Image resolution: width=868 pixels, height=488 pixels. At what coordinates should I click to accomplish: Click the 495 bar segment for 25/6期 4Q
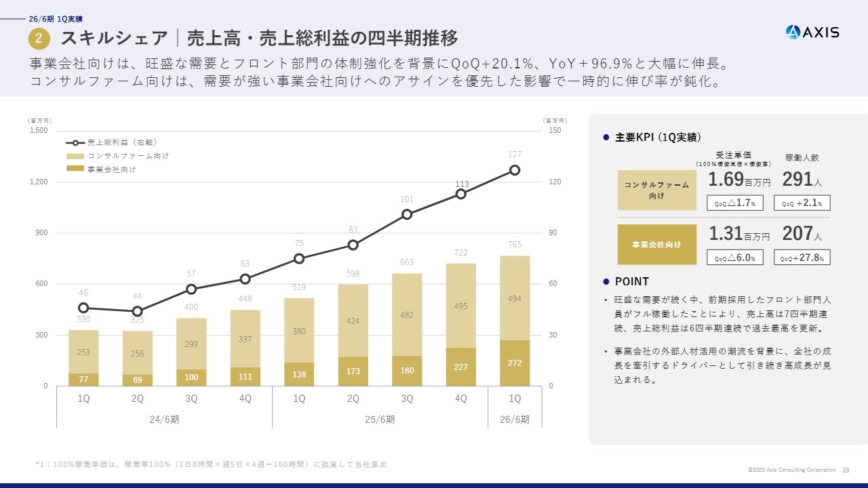pos(461,306)
